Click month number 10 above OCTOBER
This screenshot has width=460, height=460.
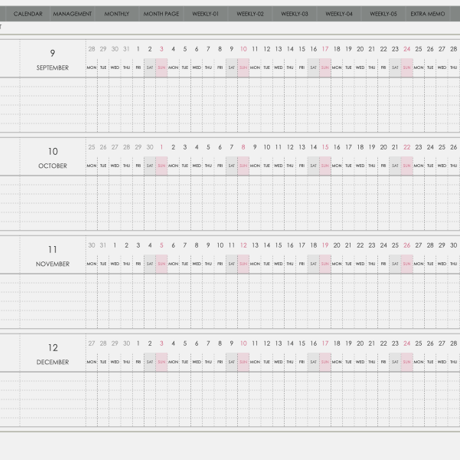click(53, 151)
